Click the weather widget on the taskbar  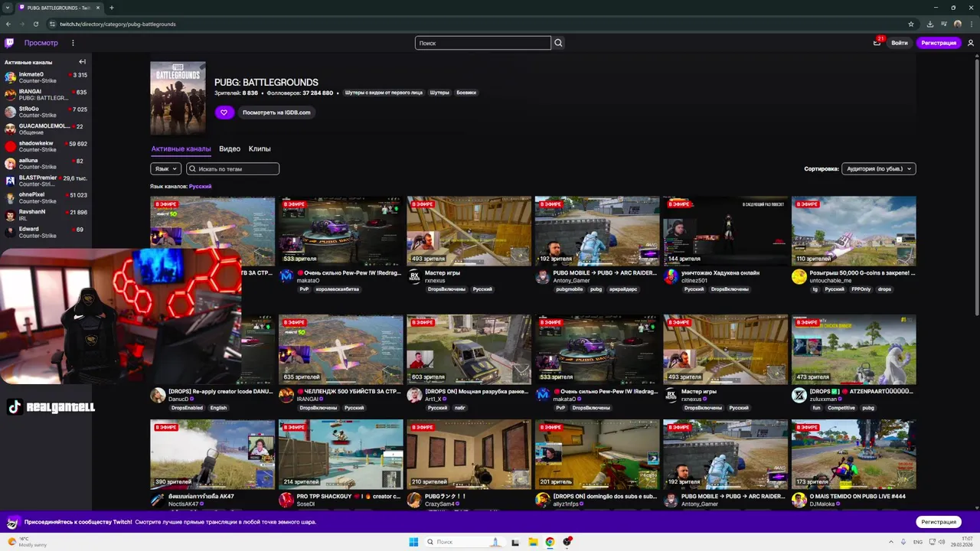click(x=28, y=542)
